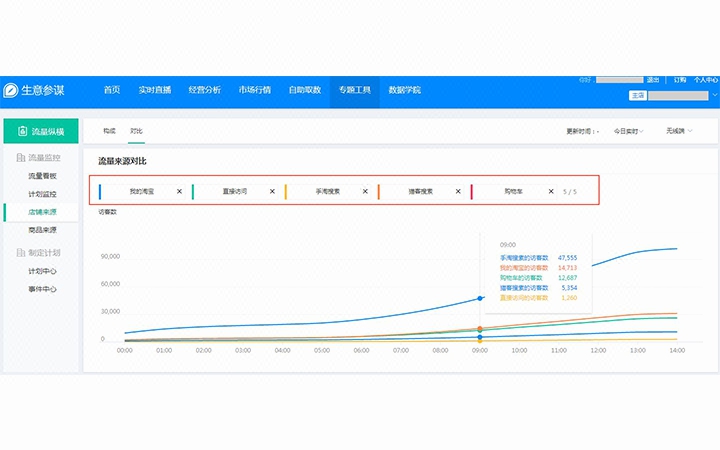Open the 首页 nav item
The width and height of the screenshot is (720, 450).
coord(112,90)
